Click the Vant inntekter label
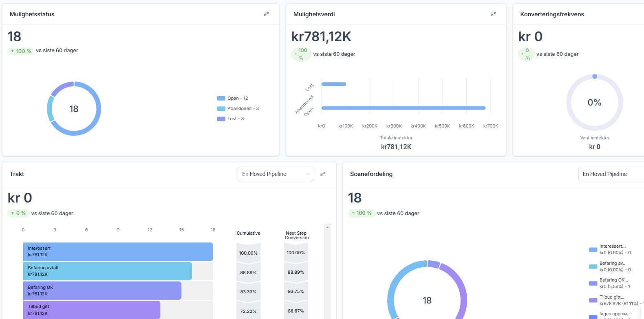The image size is (644, 319). tap(594, 138)
